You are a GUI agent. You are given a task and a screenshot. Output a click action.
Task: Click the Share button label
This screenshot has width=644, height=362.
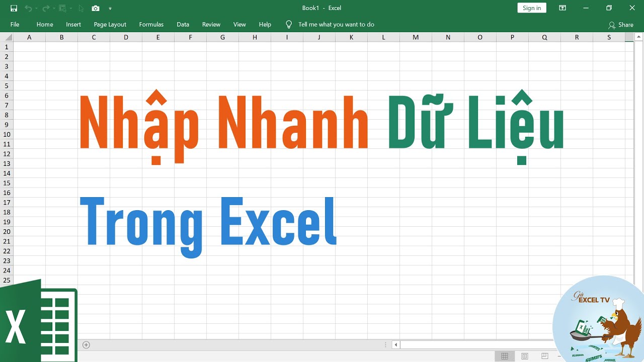(626, 25)
